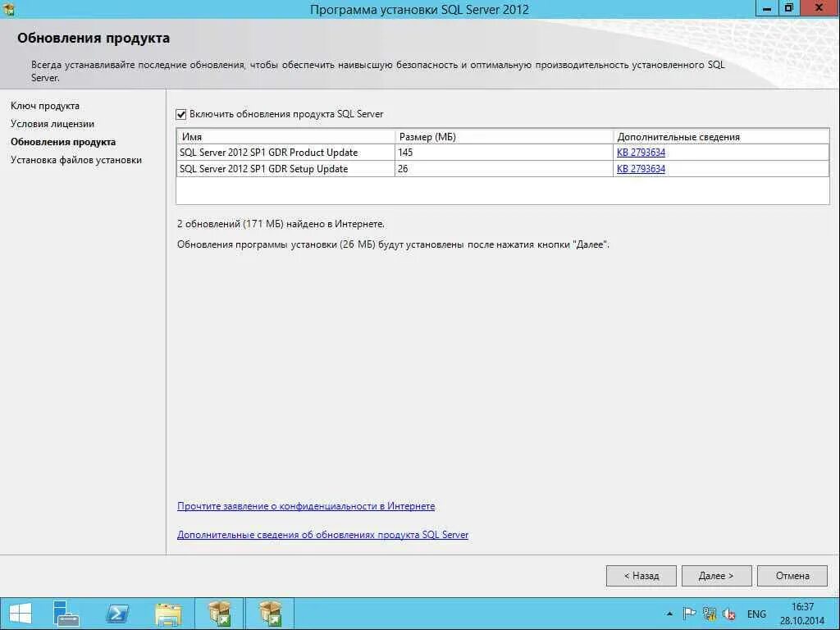Maximize the SQL Server setup window
Viewport: 840px width, 630px height.
[x=788, y=8]
